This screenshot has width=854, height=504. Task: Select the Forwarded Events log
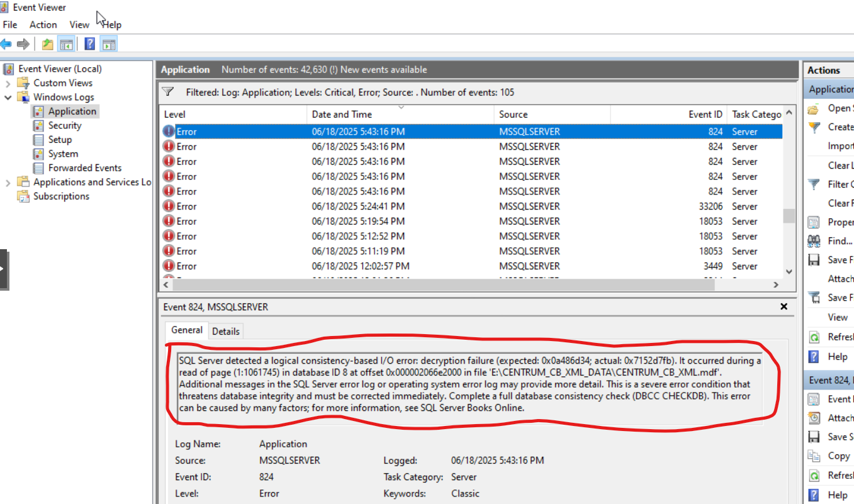[85, 168]
